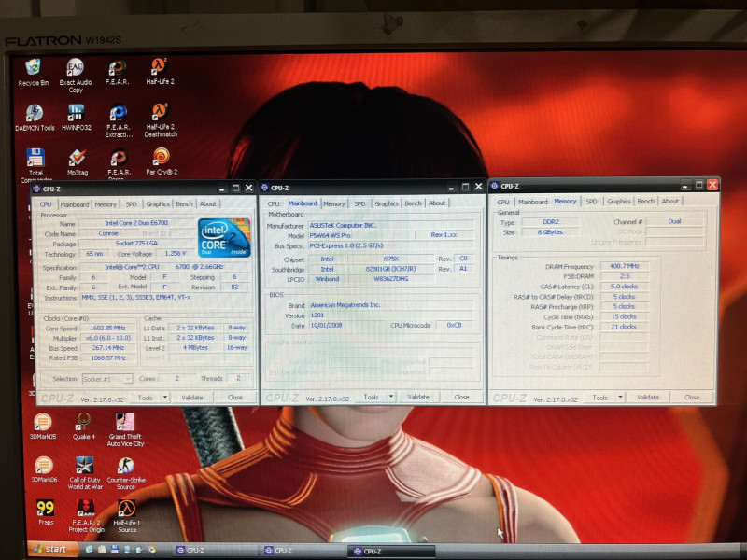Image resolution: width=747 pixels, height=560 pixels.
Task: Click the Core Speed value 1602.85 MHz
Action: pos(108,329)
